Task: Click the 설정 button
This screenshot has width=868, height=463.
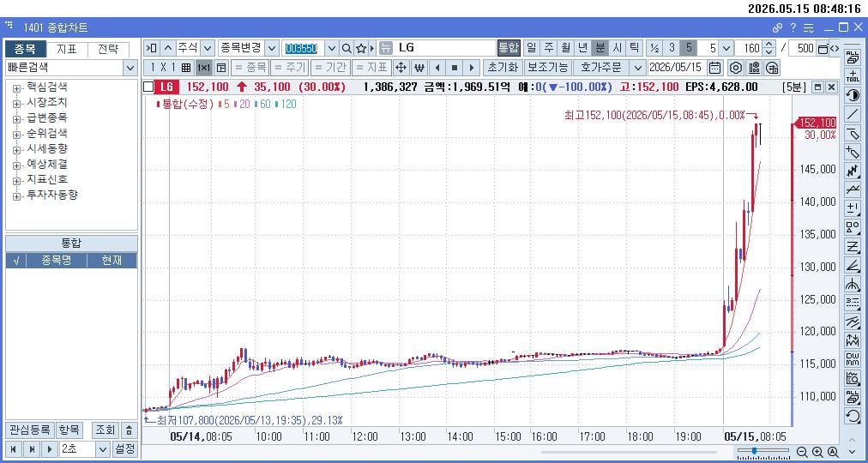Action: [x=124, y=448]
